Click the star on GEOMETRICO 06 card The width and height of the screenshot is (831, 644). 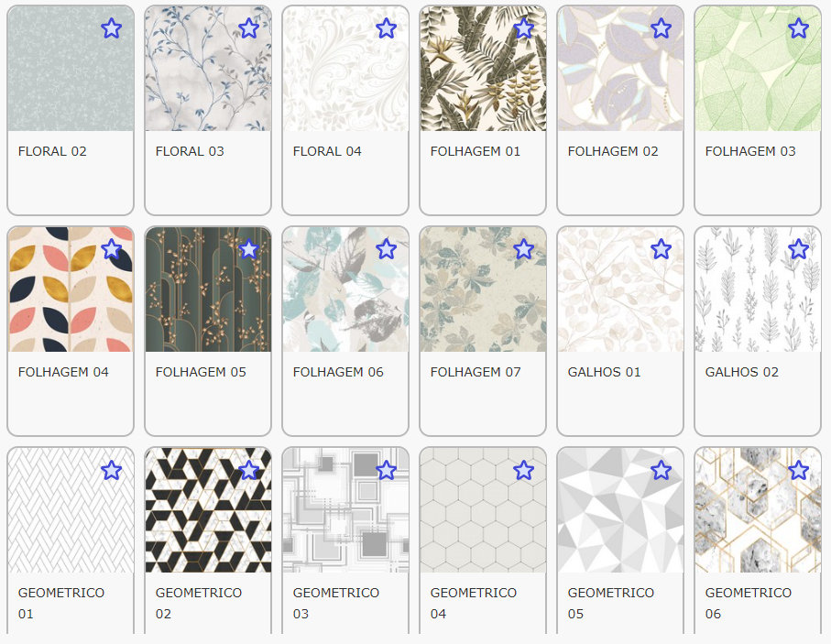[798, 470]
